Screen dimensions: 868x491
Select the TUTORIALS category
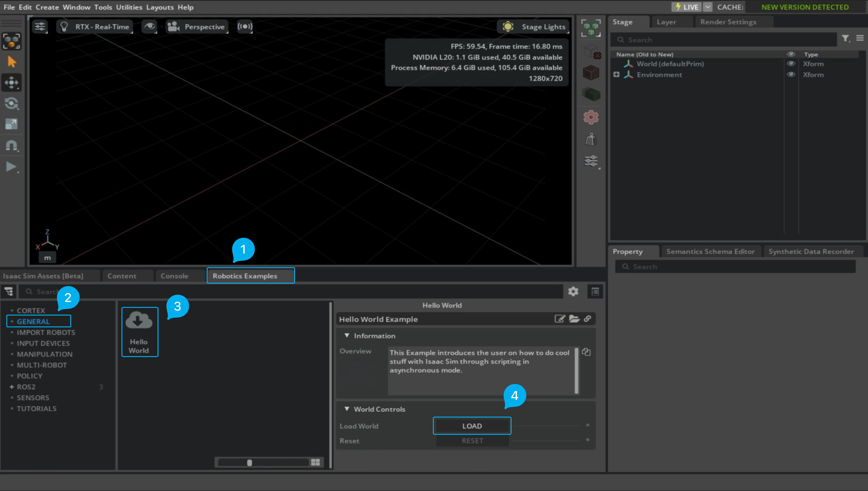(x=36, y=408)
